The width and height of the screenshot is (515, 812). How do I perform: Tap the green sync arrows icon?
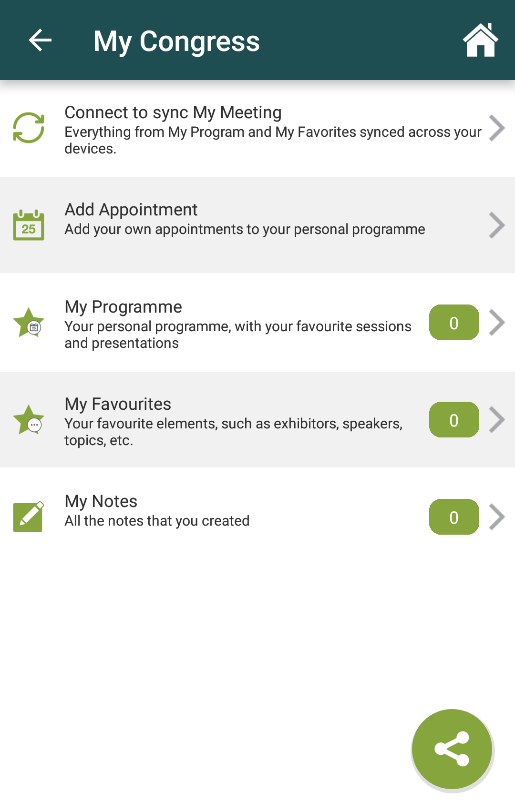[29, 128]
